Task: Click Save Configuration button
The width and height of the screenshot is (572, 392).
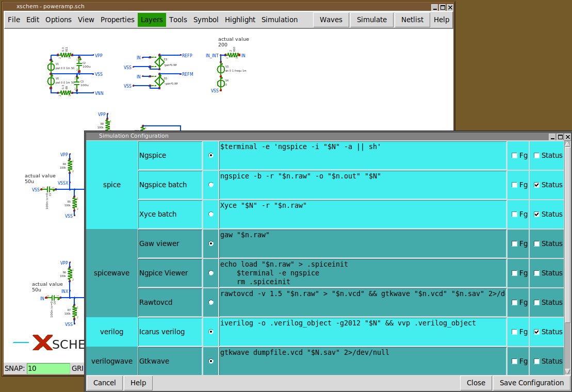Action: [x=531, y=383]
